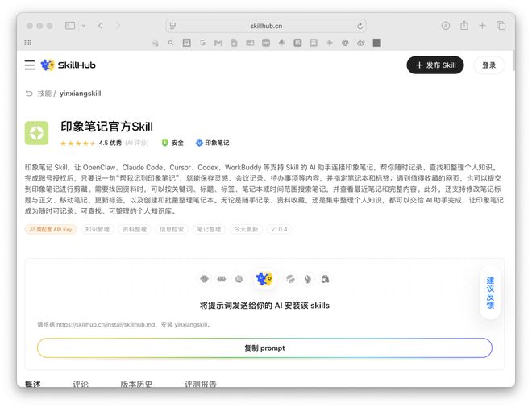Image resolution: width=532 pixels, height=408 pixels.
Task: Reload the skillhub.cn page
Action: click(x=360, y=26)
